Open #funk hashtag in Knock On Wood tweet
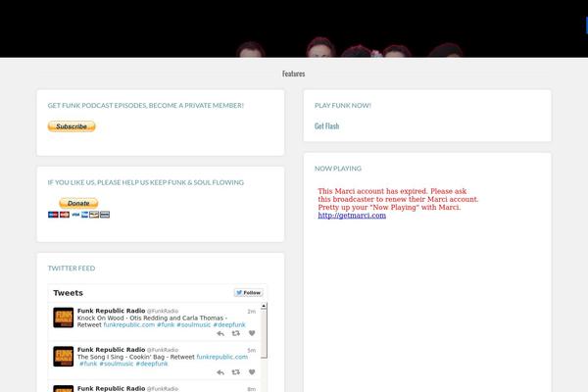The image size is (588, 392). point(166,324)
